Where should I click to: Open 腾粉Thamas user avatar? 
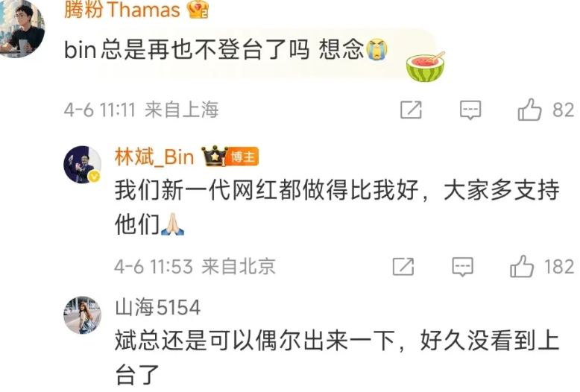pos(22,29)
